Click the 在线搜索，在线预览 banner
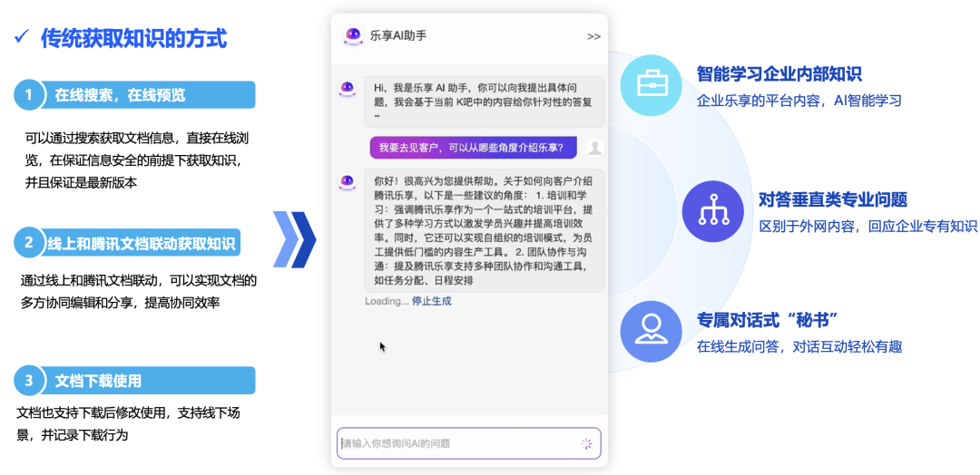Viewport: 980px width, 475px height. (x=134, y=95)
